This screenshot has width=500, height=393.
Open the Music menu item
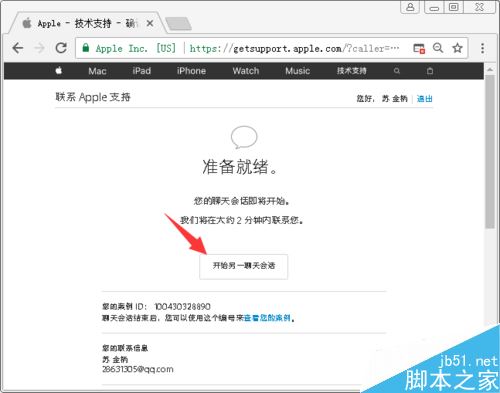point(297,71)
